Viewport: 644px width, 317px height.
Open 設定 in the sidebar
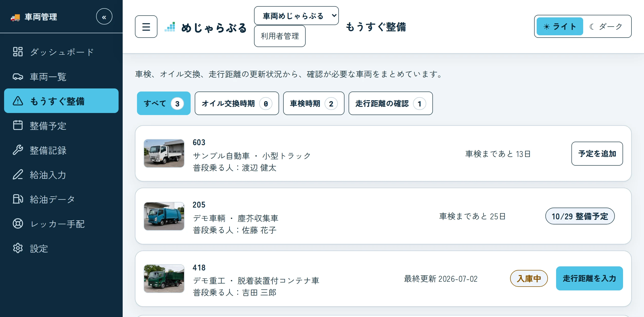(x=61, y=248)
